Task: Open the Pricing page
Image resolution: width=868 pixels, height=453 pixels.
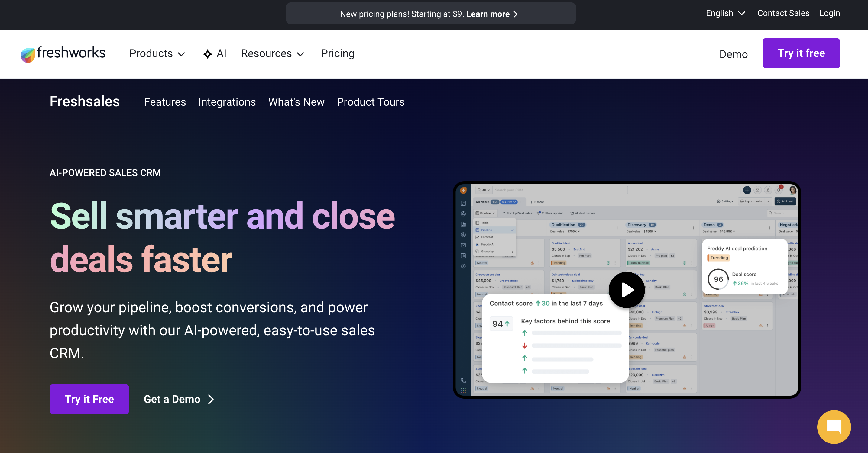Action: 337,53
